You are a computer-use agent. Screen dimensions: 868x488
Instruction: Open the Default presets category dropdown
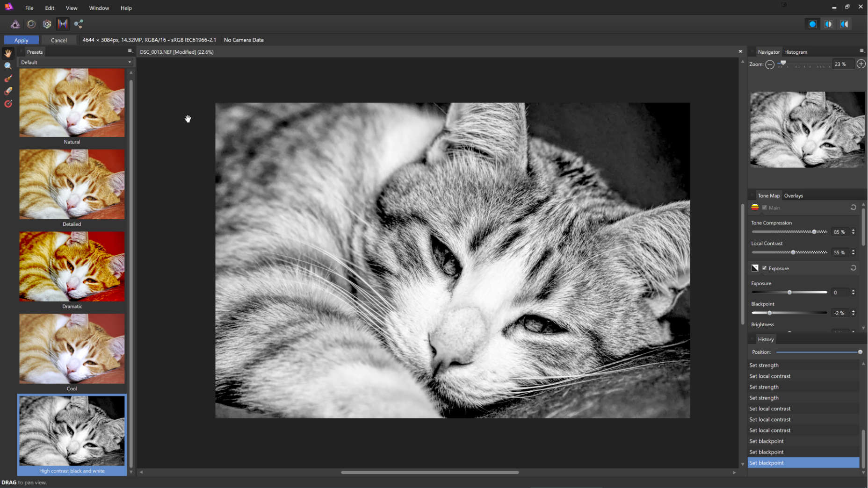76,62
